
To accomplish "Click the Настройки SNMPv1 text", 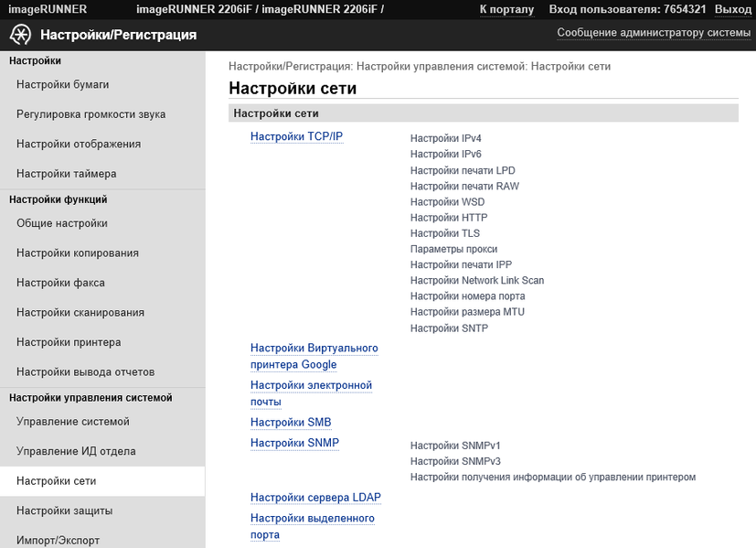I will coord(455,446).
